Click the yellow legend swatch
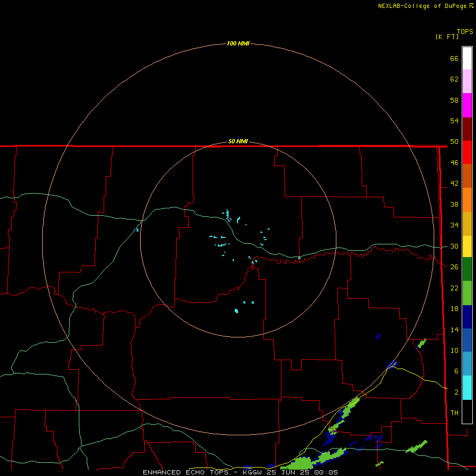The image size is (476, 476). coord(467,246)
